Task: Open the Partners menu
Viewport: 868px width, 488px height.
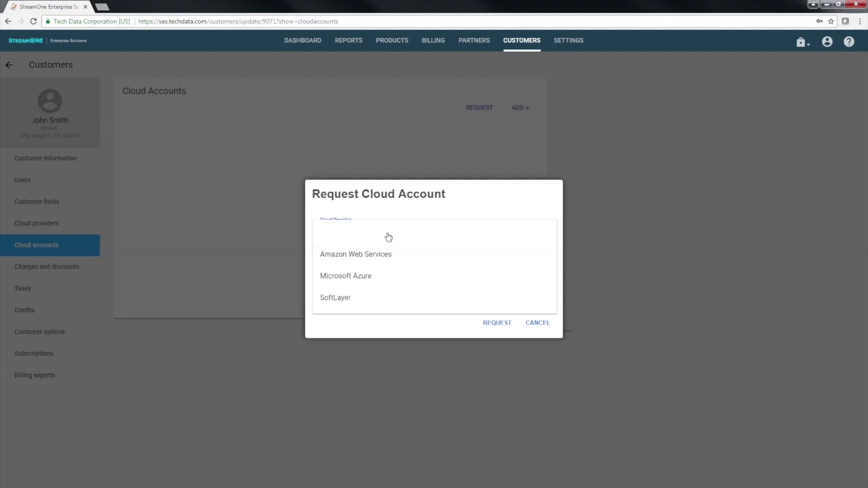Action: (474, 41)
